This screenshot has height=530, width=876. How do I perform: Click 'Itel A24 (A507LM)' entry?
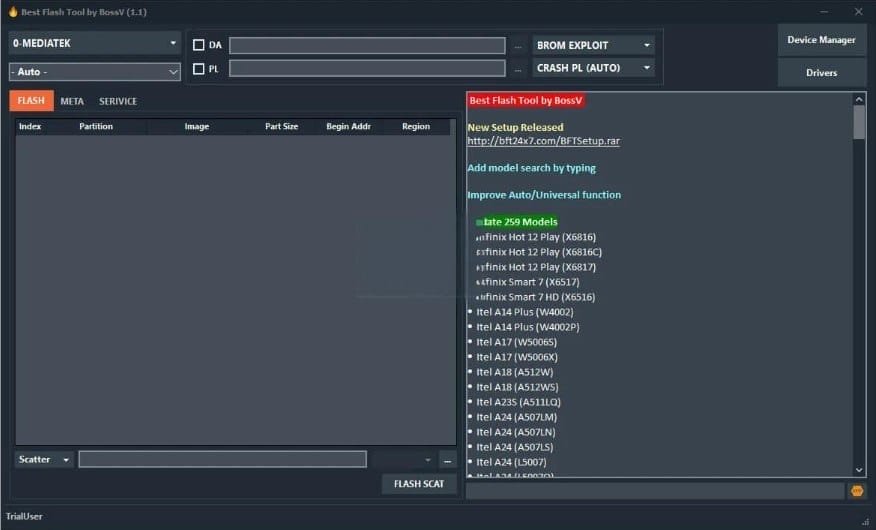pos(516,417)
